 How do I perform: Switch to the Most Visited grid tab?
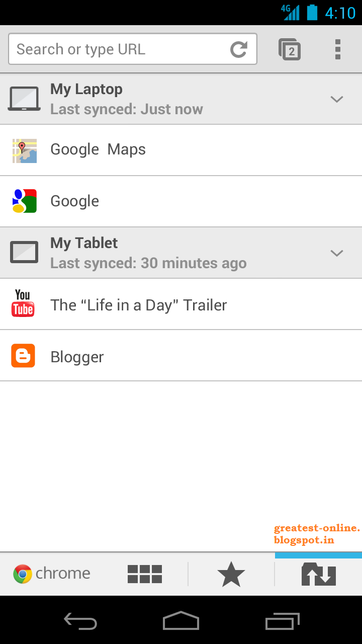(x=145, y=574)
